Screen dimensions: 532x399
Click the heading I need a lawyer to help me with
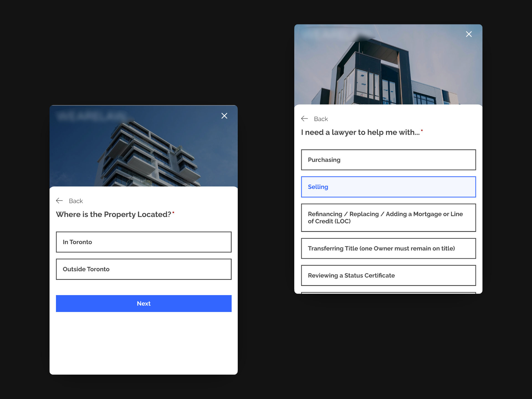tap(360, 132)
